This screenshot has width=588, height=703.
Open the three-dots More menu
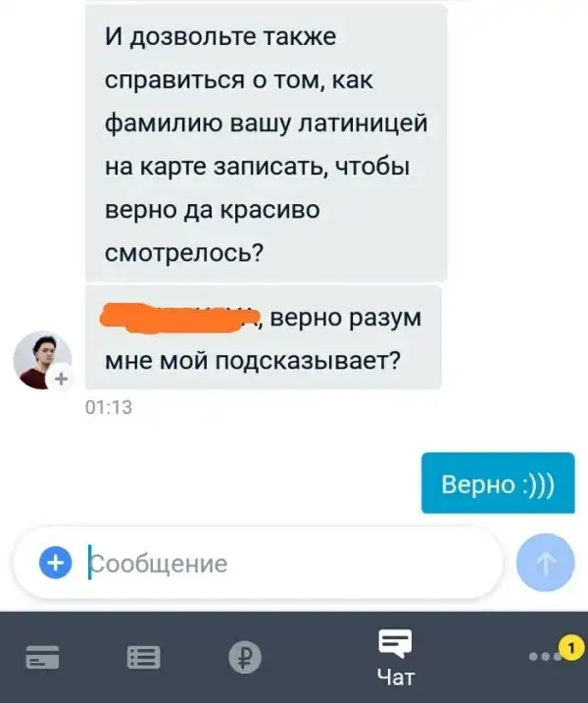tap(545, 657)
